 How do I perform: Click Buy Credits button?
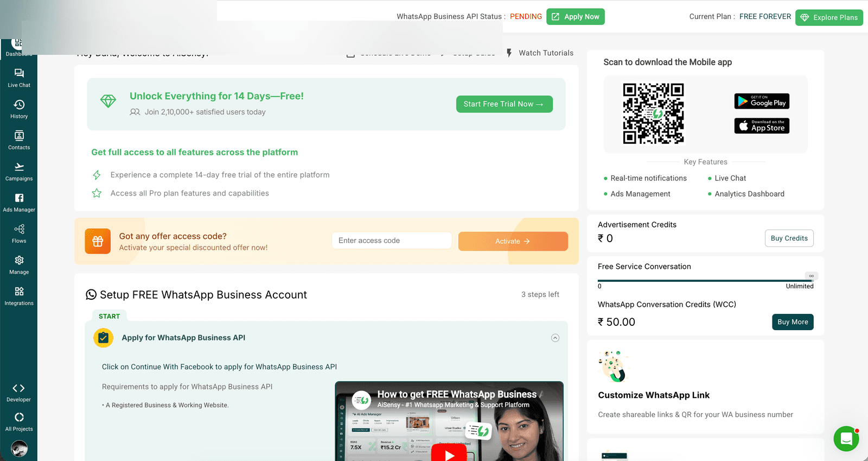click(x=789, y=238)
